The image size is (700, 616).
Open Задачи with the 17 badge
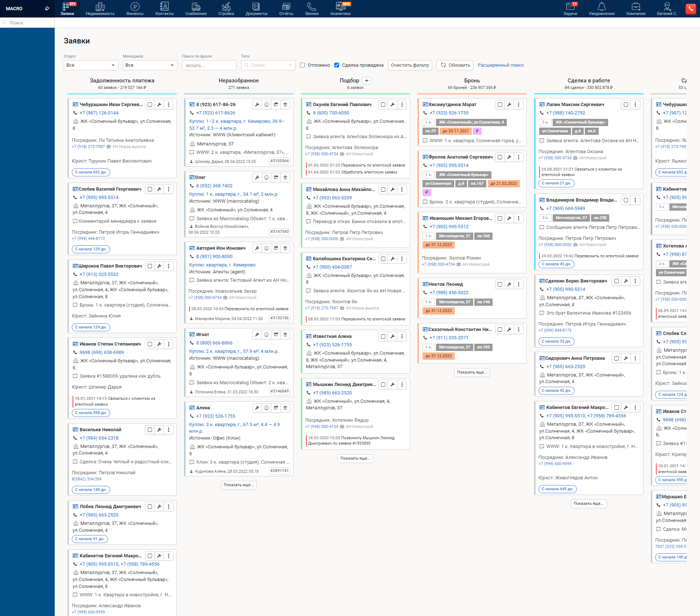[x=571, y=9]
